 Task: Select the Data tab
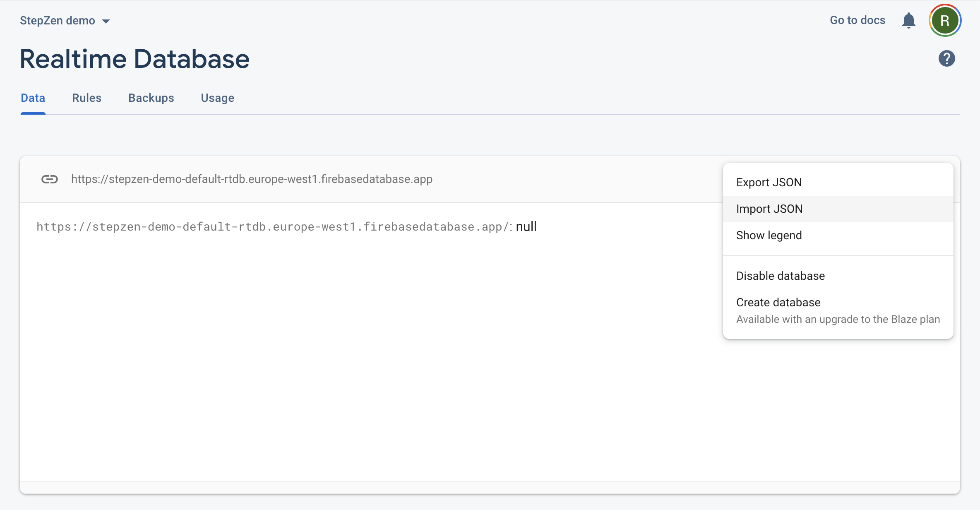(x=33, y=98)
